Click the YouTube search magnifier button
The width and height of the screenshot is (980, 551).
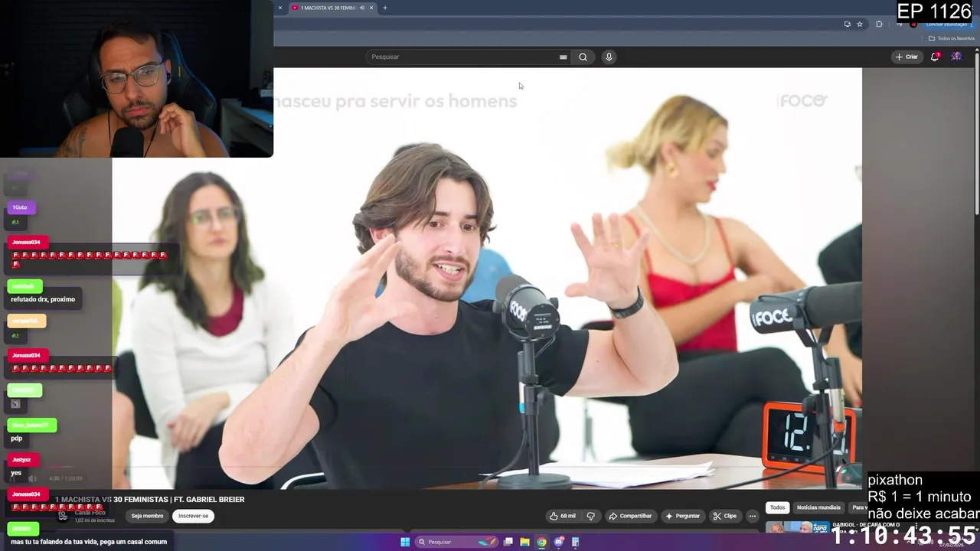point(583,57)
